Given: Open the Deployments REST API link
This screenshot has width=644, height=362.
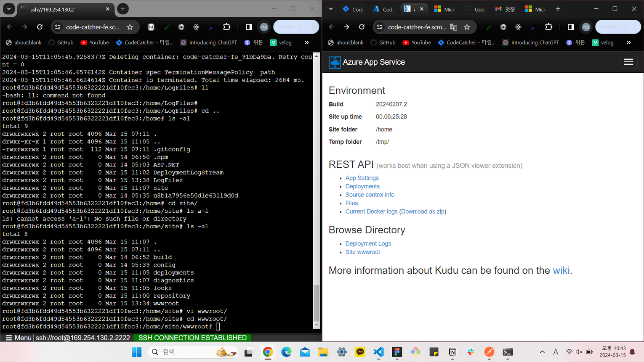Looking at the screenshot, I should (362, 186).
